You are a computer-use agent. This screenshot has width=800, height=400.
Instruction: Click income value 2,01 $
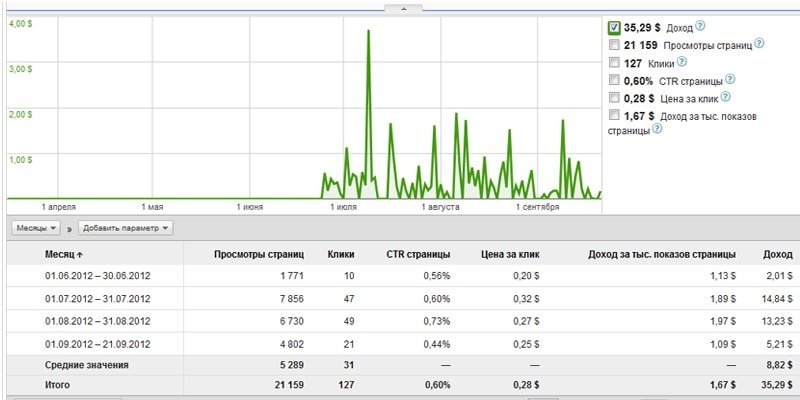click(x=780, y=276)
